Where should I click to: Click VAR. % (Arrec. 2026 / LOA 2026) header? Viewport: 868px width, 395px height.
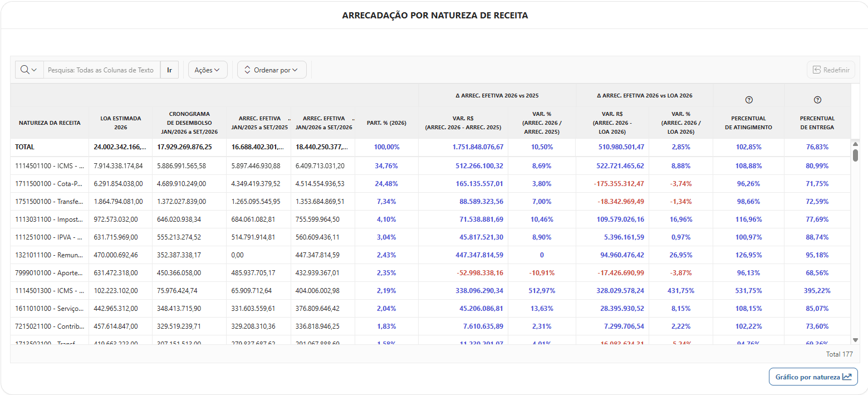pos(681,123)
